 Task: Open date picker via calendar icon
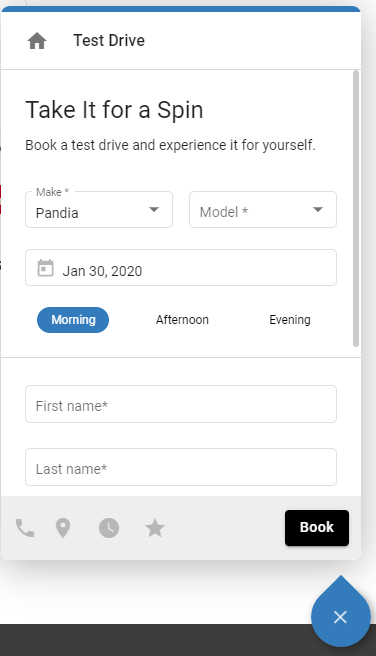point(46,268)
